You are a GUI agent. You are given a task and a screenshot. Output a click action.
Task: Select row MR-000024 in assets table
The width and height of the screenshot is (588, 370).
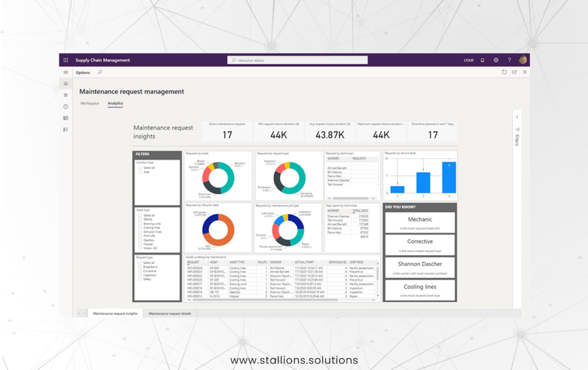(x=281, y=268)
